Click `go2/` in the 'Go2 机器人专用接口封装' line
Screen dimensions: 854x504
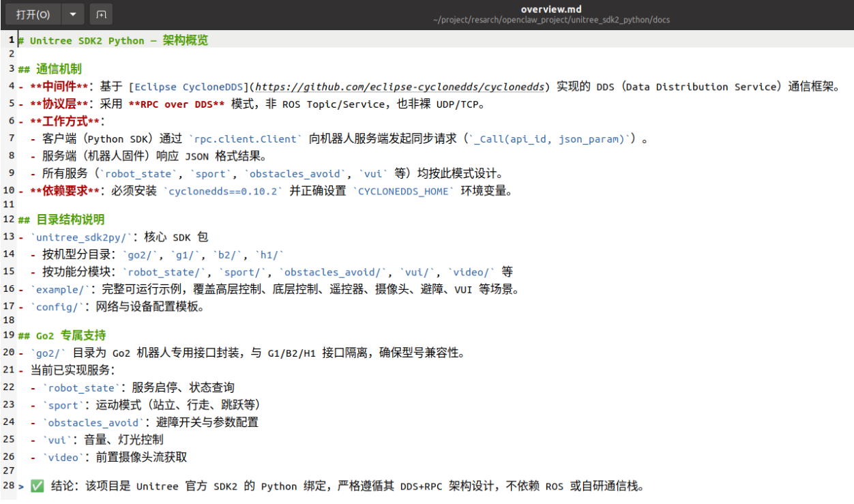48,353
